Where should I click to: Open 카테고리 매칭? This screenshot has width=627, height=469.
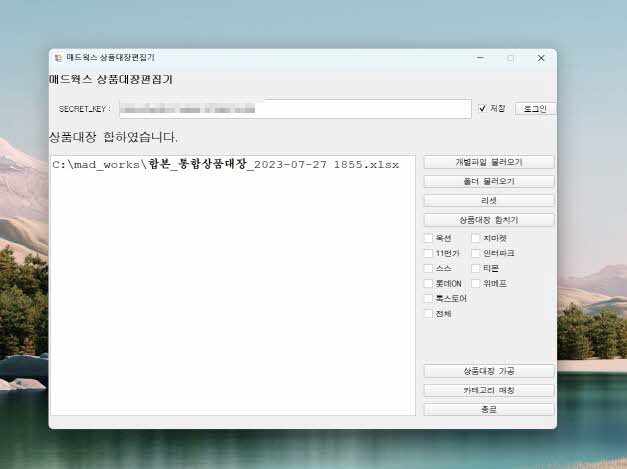489,390
